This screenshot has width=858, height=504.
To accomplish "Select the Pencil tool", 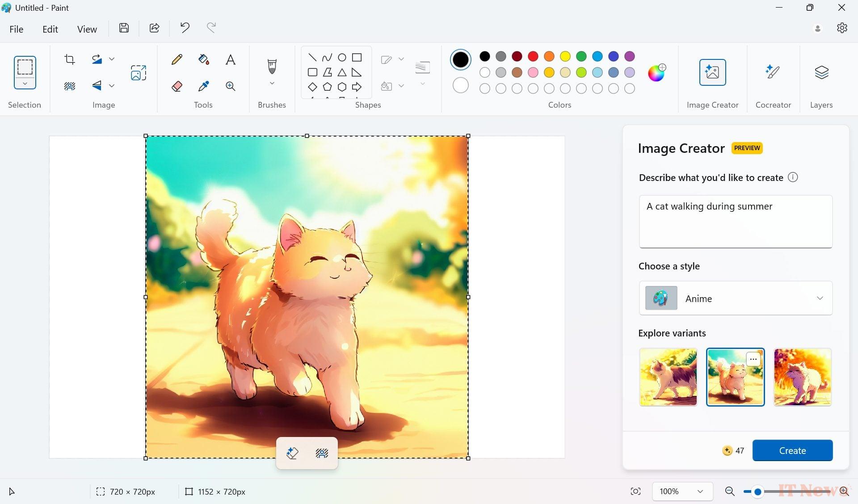I will 177,59.
